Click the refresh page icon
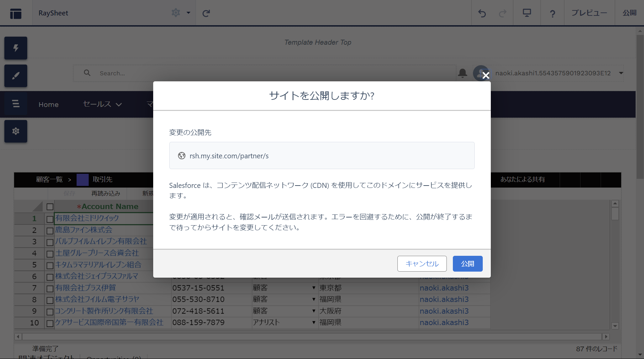Image resolution: width=644 pixels, height=359 pixels. click(206, 13)
